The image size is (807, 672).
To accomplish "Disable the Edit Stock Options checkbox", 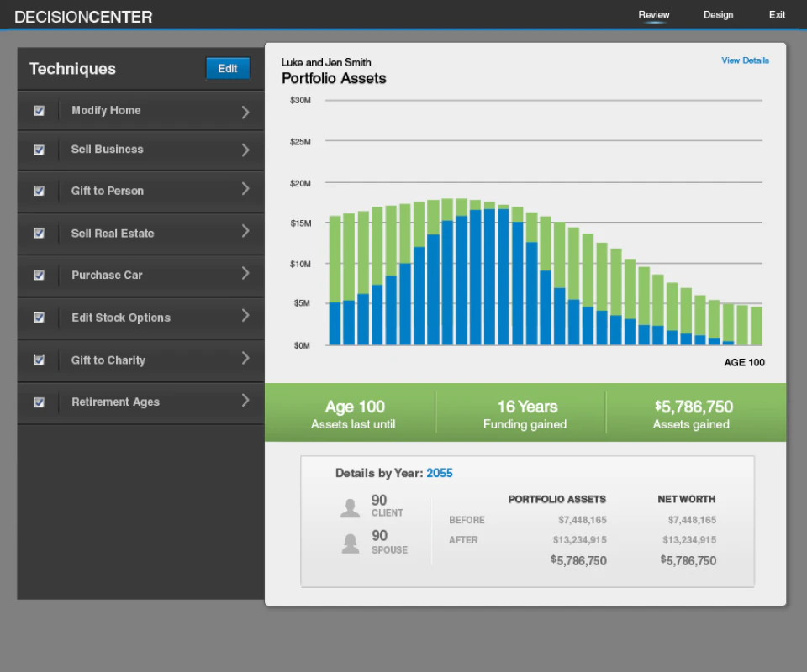I will (40, 318).
